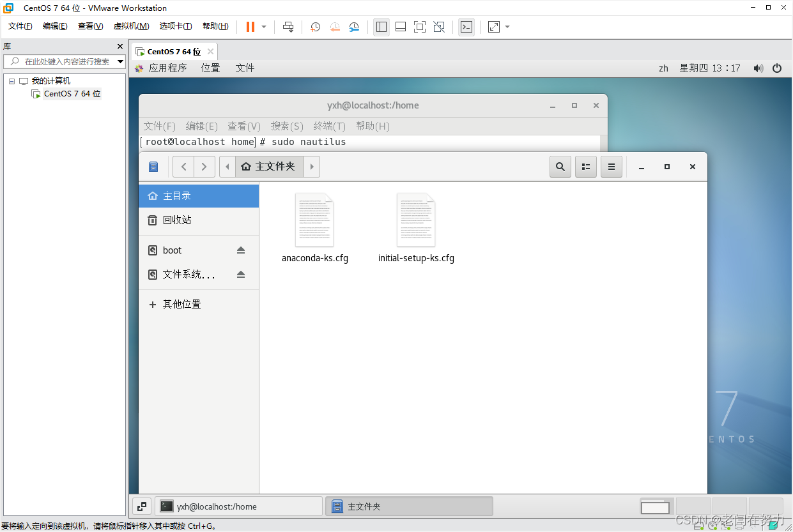Switch to yxh@localhost:/home taskbar window
The width and height of the screenshot is (793, 532).
[239, 506]
